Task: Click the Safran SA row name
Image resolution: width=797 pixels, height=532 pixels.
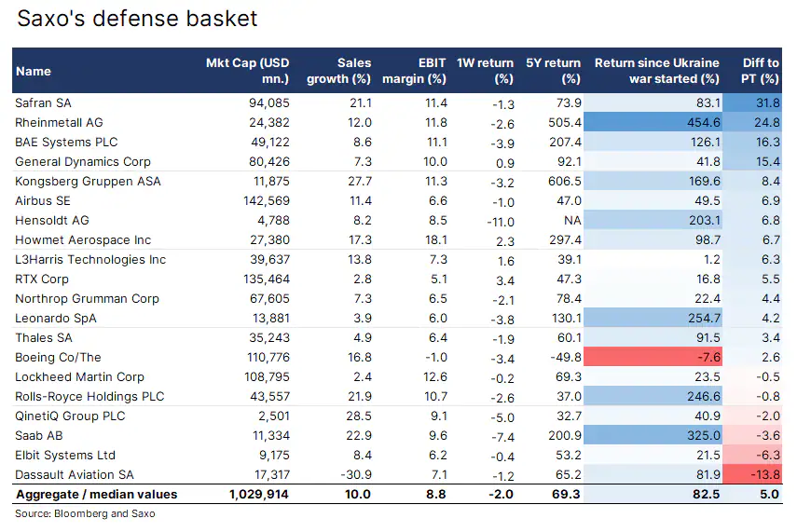Action: (x=43, y=103)
